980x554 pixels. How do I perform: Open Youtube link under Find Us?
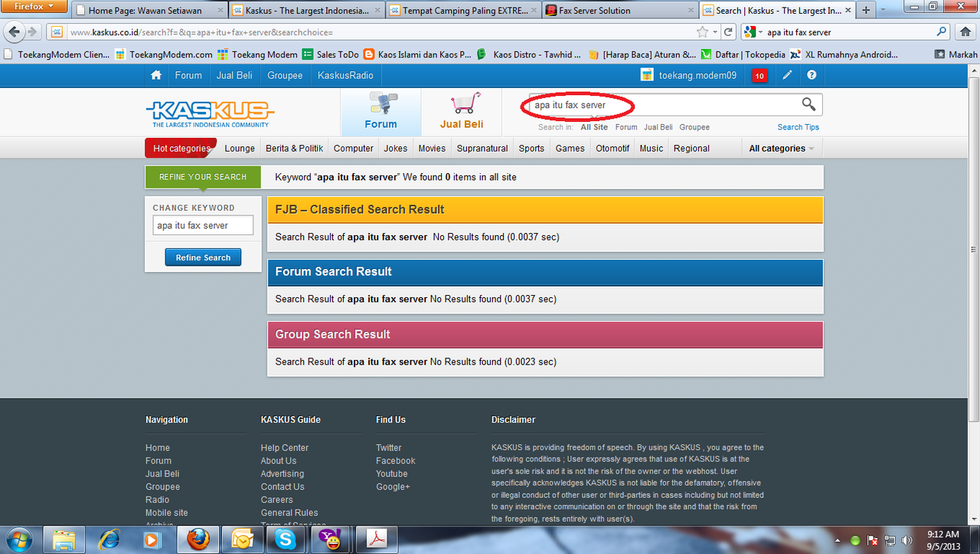(x=392, y=474)
